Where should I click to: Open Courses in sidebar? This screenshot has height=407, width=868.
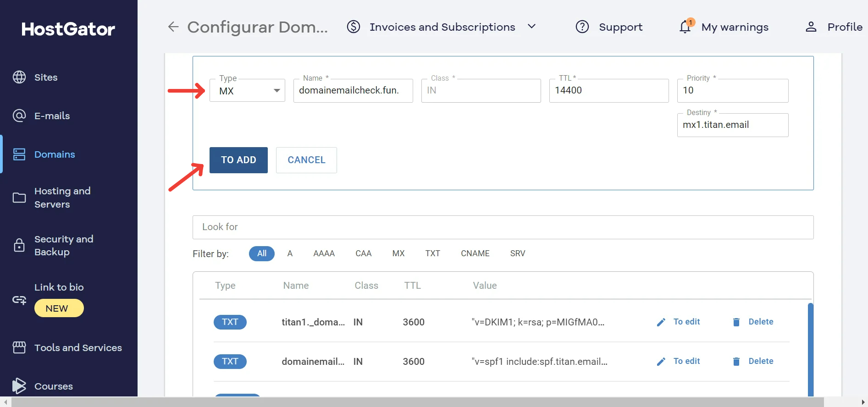pos(54,386)
